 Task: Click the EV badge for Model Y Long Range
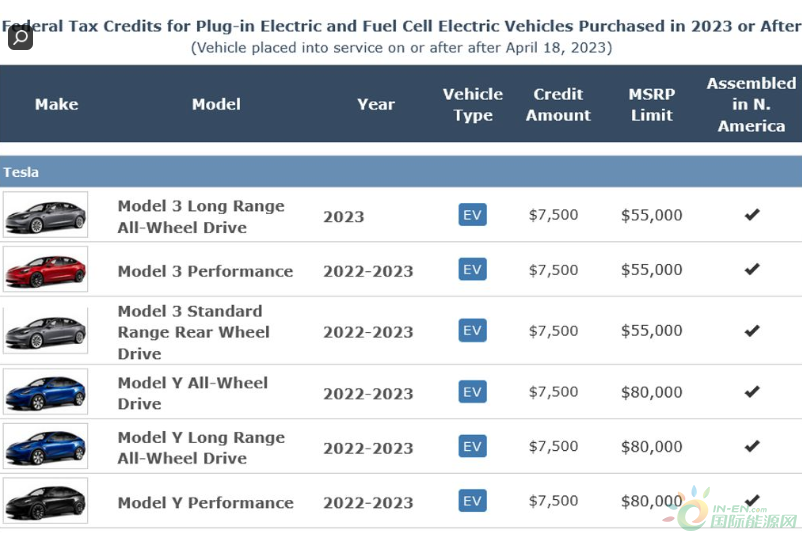click(472, 446)
